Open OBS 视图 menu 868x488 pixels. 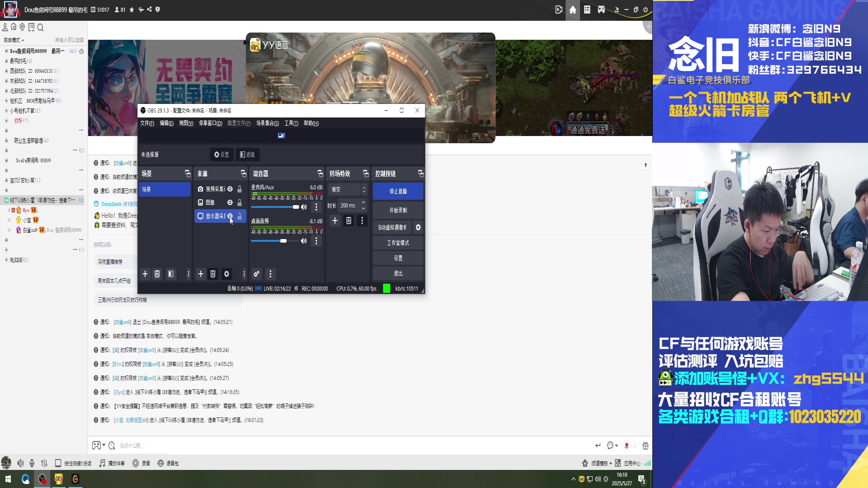(x=186, y=123)
